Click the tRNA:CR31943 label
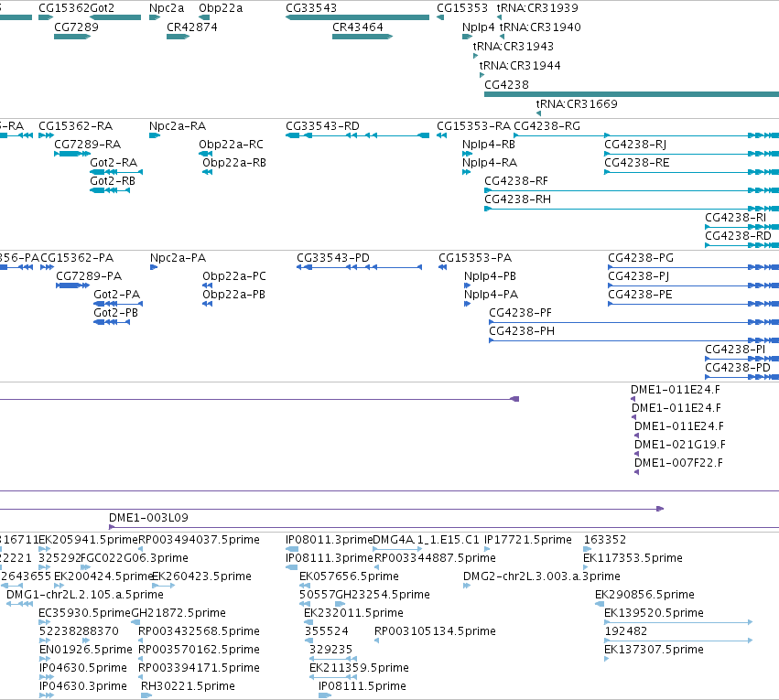This screenshot has height=700, width=779. [x=514, y=47]
